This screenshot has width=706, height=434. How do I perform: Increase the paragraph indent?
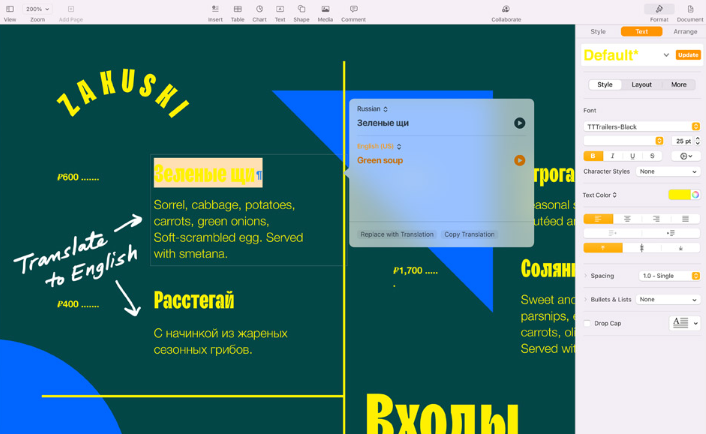(x=671, y=233)
